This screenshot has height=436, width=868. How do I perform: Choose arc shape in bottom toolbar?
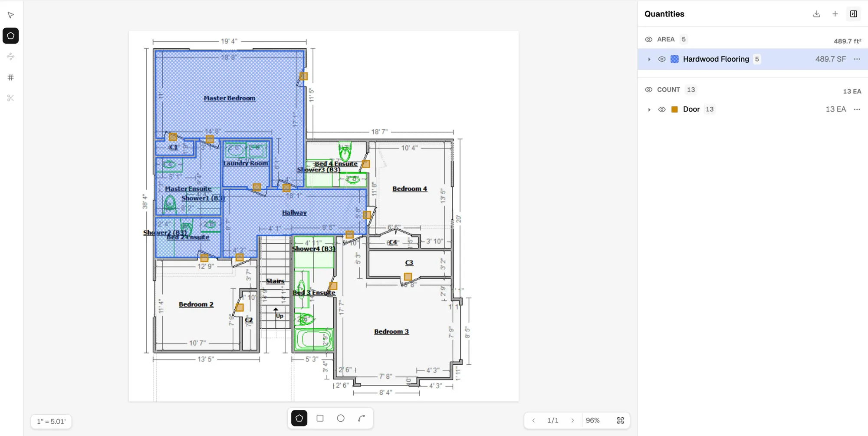pyautogui.click(x=362, y=418)
